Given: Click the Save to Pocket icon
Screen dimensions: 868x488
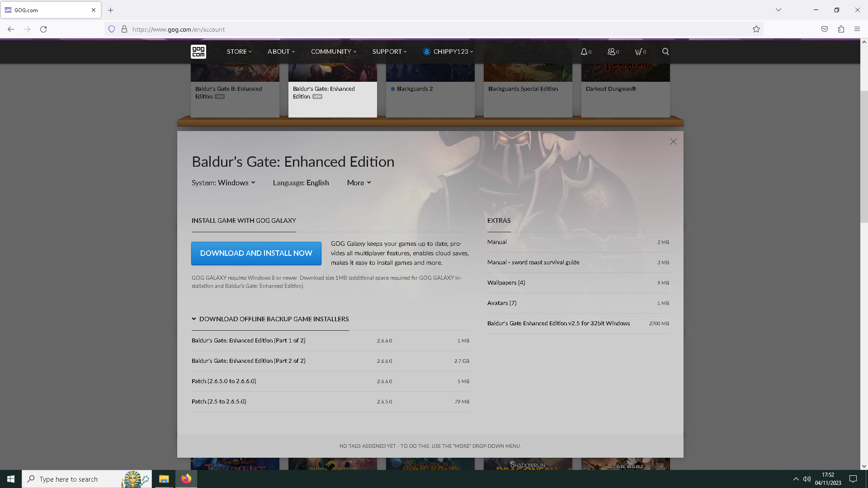Looking at the screenshot, I should tap(825, 29).
